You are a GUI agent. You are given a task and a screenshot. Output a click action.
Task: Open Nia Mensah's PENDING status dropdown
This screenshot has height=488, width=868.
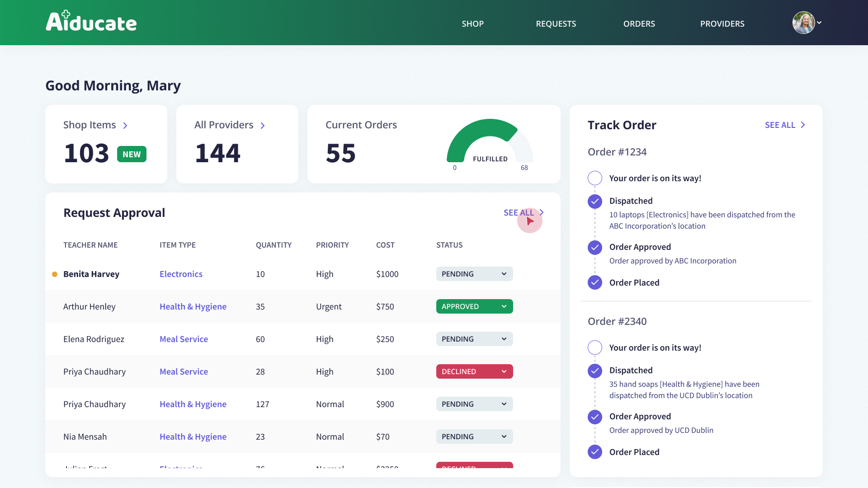pyautogui.click(x=474, y=436)
